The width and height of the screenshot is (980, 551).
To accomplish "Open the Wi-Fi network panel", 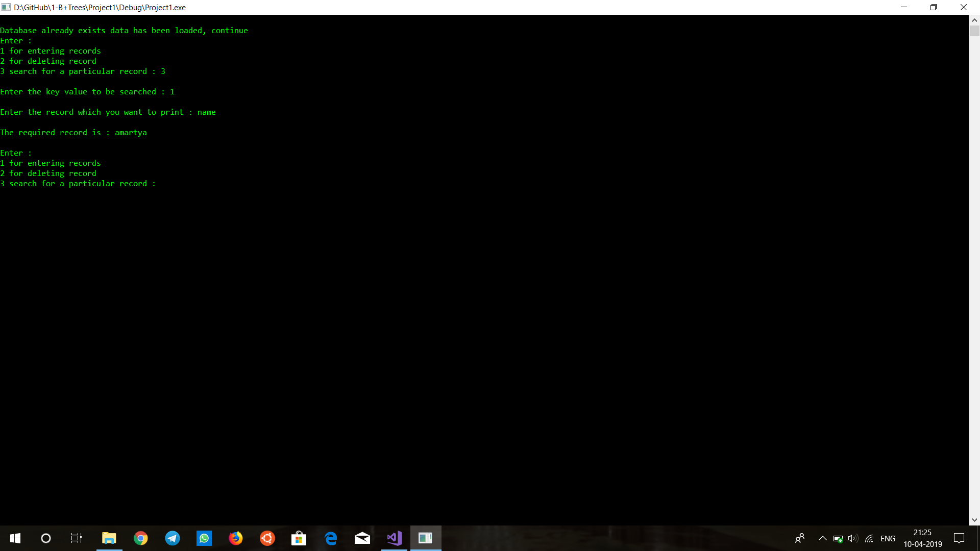I will pyautogui.click(x=869, y=538).
